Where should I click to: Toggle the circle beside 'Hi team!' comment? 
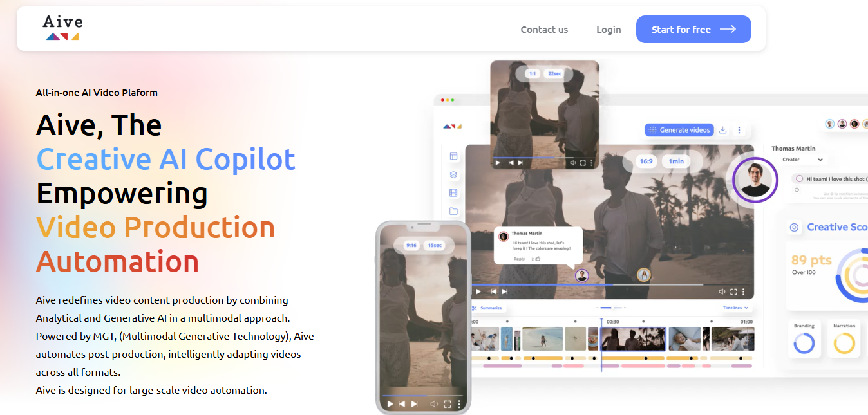pyautogui.click(x=799, y=178)
